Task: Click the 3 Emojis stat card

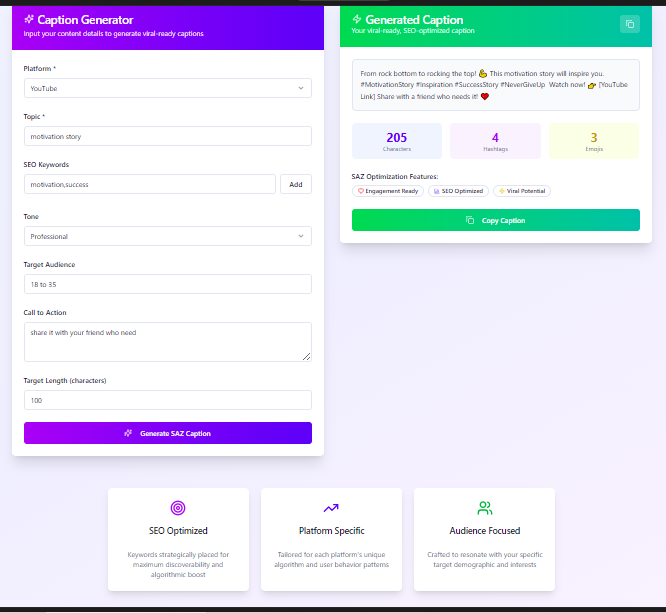Action: (x=594, y=141)
